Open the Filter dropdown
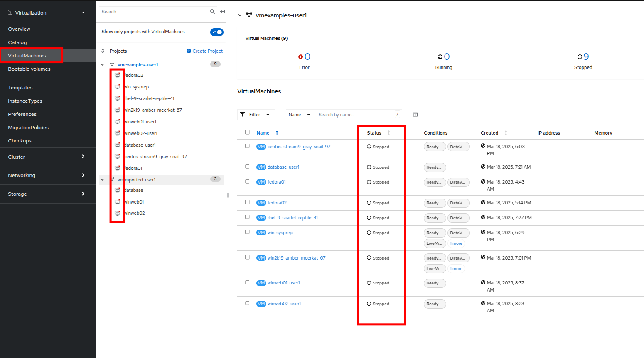644x358 pixels. point(256,115)
